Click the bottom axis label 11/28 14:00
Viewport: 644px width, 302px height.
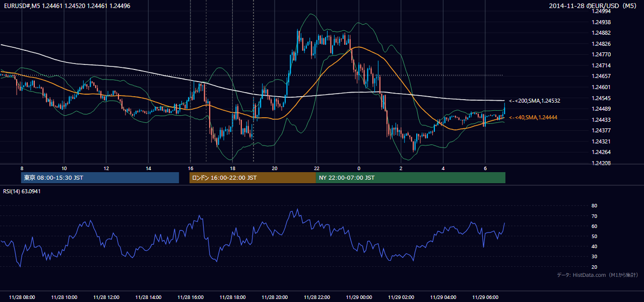pos(148,297)
